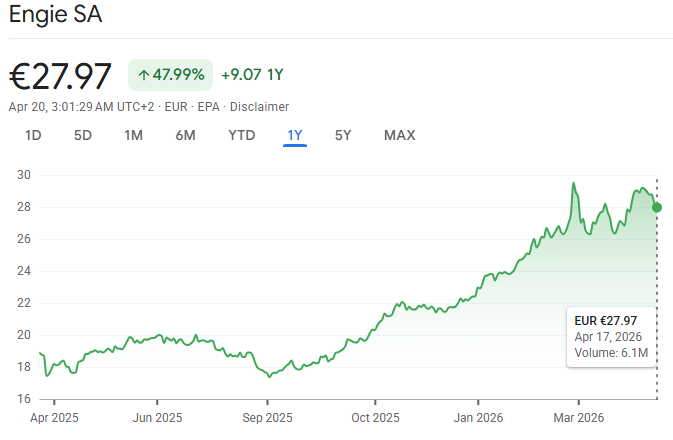
Task: Click the 30 price axis label
Action: [24, 175]
